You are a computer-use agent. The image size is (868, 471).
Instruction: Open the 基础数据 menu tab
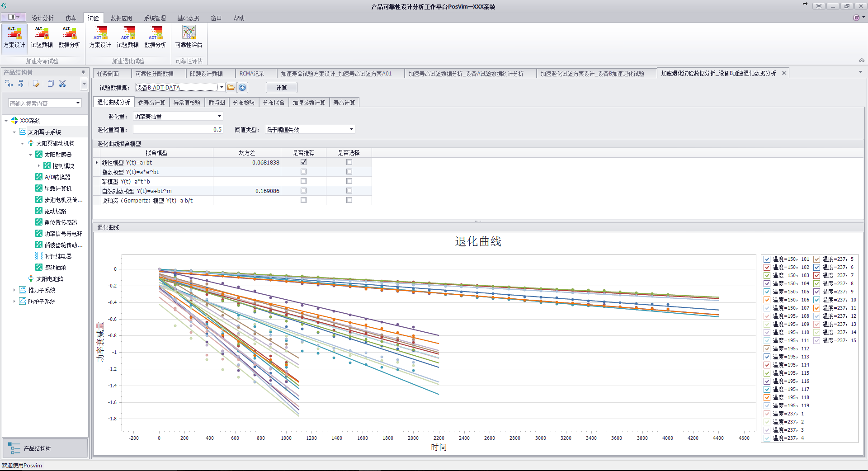click(188, 18)
